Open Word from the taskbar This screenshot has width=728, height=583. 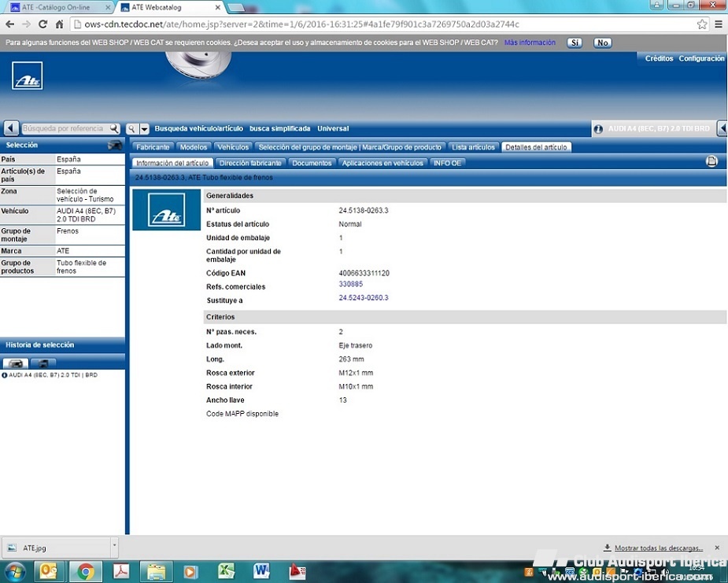261,572
